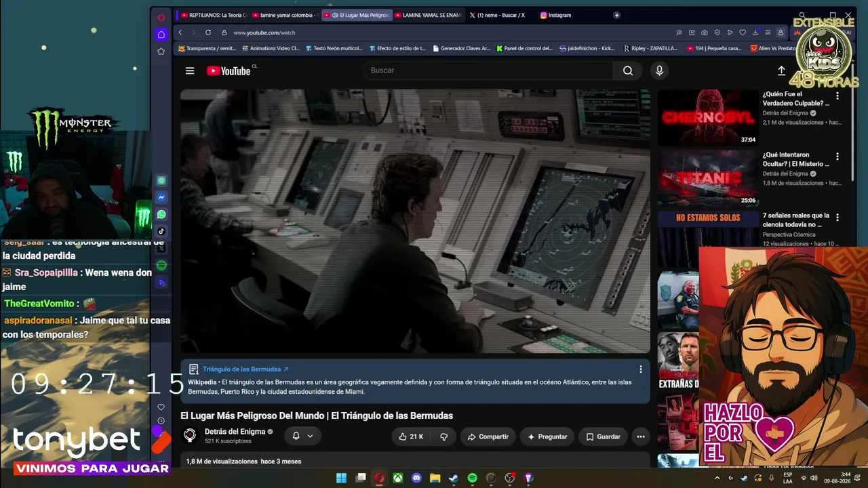The width and height of the screenshot is (868, 488).
Task: Open options for 7 señales reales video
Action: coord(837,218)
